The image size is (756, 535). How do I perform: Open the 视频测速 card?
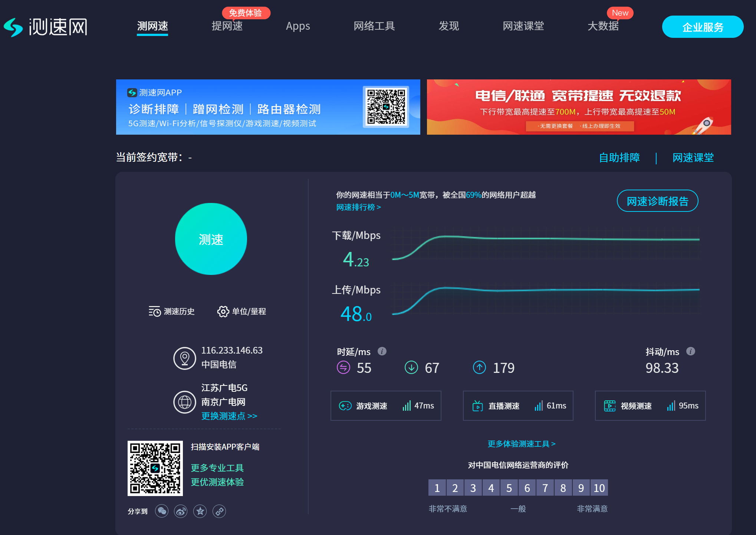(x=650, y=406)
